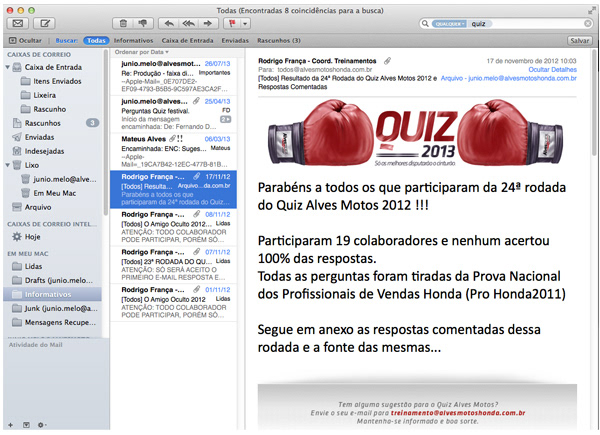Enter full screen with top-right arrows icon
Screen dimensions: 600x435
point(592,11)
